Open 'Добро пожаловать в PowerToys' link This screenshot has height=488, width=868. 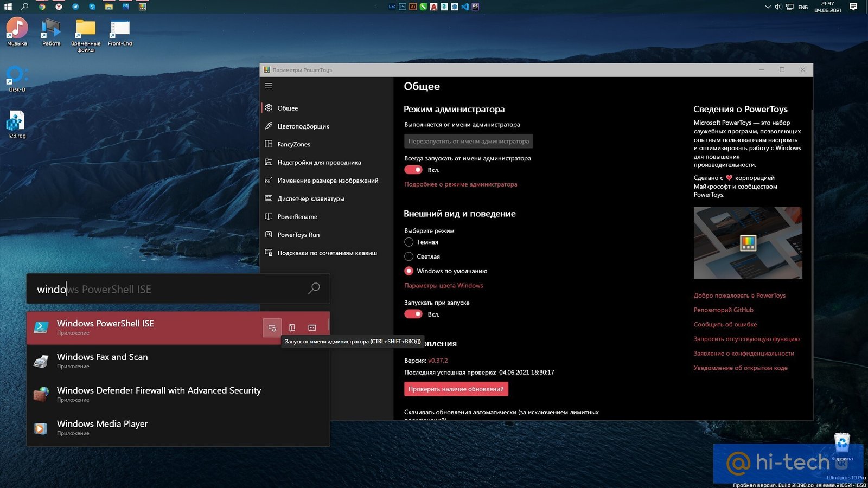tap(739, 296)
